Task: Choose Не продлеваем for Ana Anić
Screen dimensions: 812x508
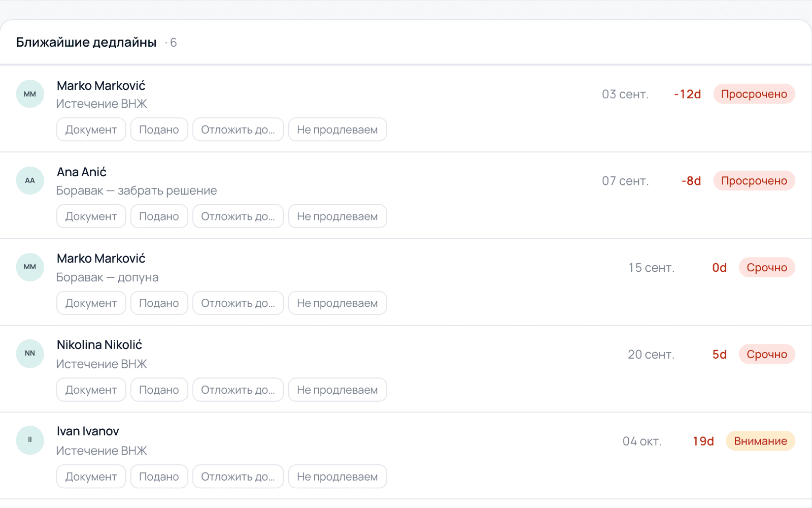Action: [337, 216]
